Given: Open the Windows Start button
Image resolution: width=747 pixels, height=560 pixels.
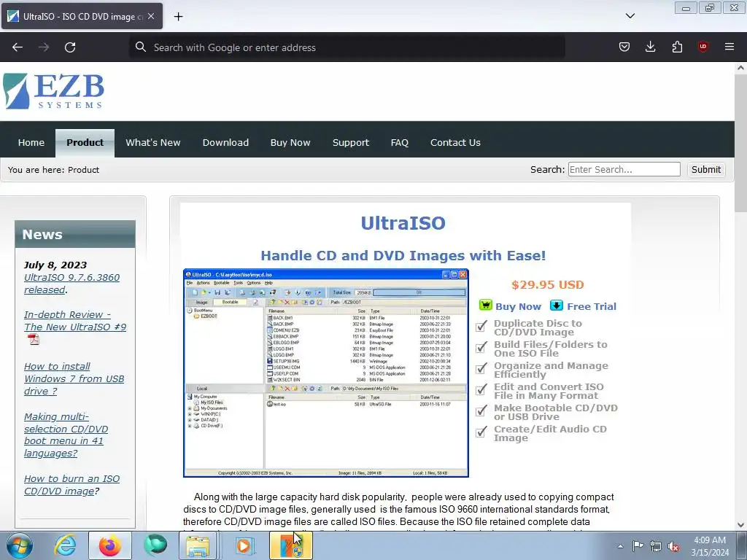Looking at the screenshot, I should click(20, 545).
